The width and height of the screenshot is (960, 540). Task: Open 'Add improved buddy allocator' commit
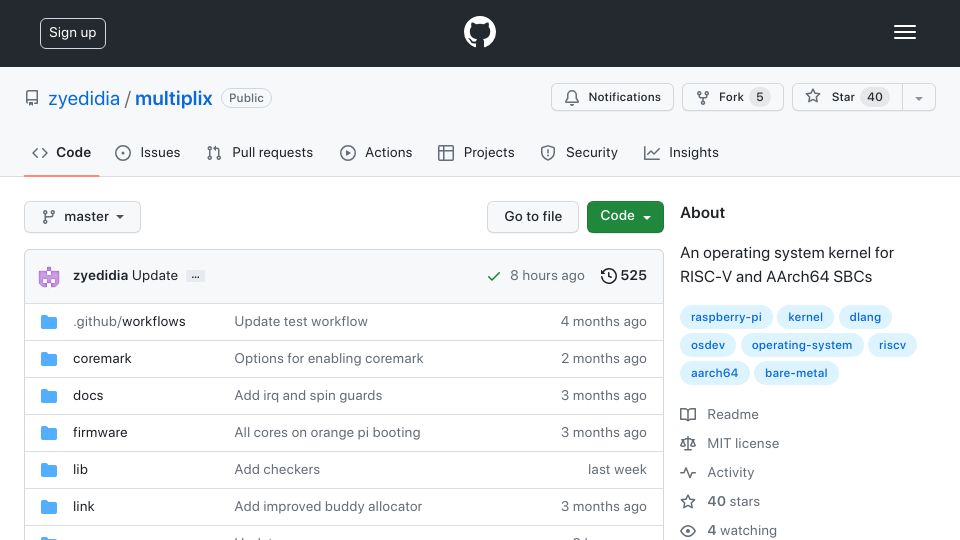point(328,506)
